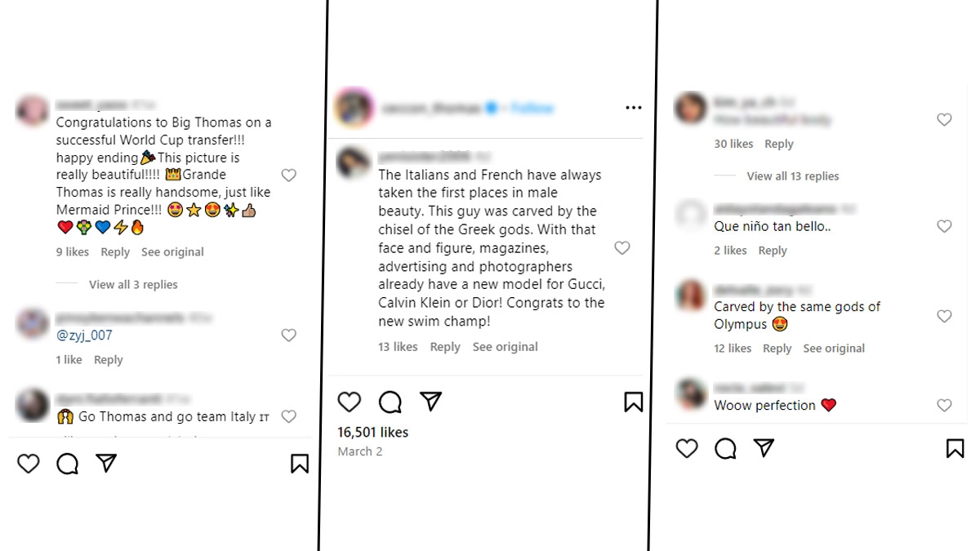View the '16,501 likes' list
The height and width of the screenshot is (551, 980).
point(373,432)
